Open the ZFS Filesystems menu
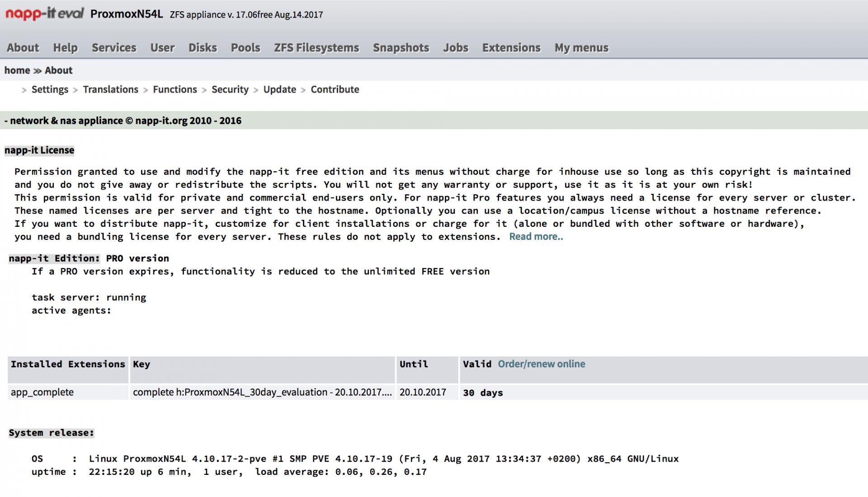 tap(316, 47)
